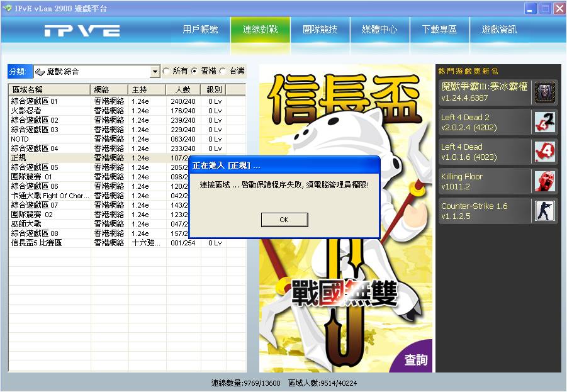Click the Warcraft III Frozen Throne icon

pyautogui.click(x=545, y=92)
